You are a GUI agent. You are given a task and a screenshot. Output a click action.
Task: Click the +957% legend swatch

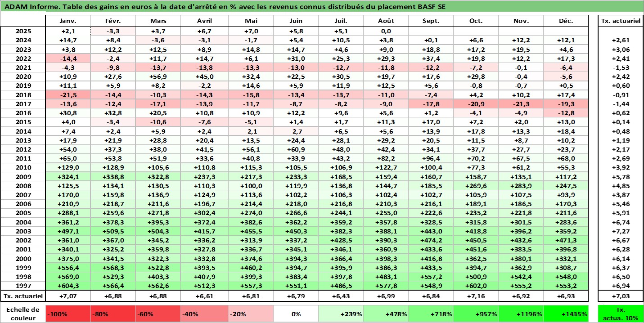coord(476,314)
